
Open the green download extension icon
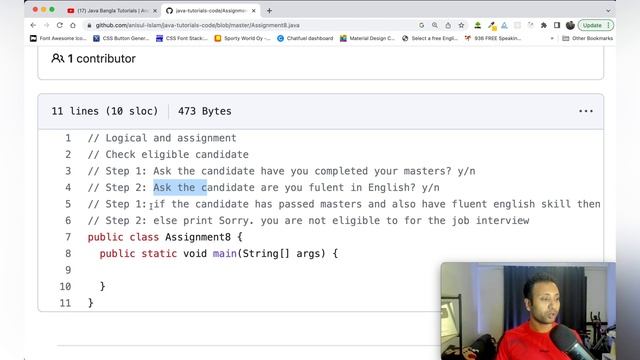pos(477,25)
